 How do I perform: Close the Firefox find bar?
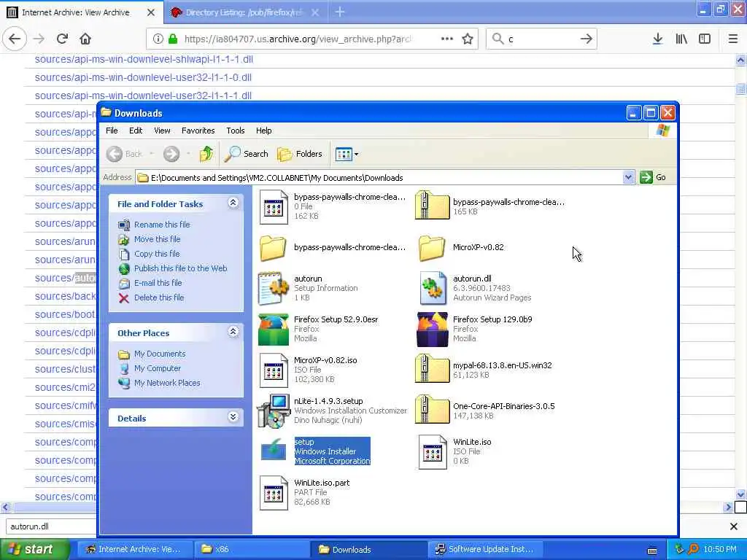pyautogui.click(x=734, y=526)
